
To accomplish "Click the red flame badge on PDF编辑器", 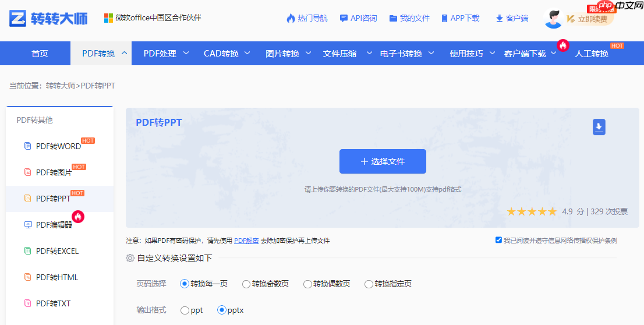I will (77, 217).
